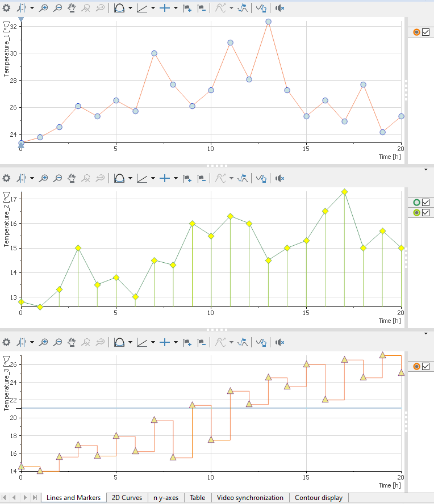Open the Video synchronization tab
The width and height of the screenshot is (434, 504).
click(x=249, y=498)
